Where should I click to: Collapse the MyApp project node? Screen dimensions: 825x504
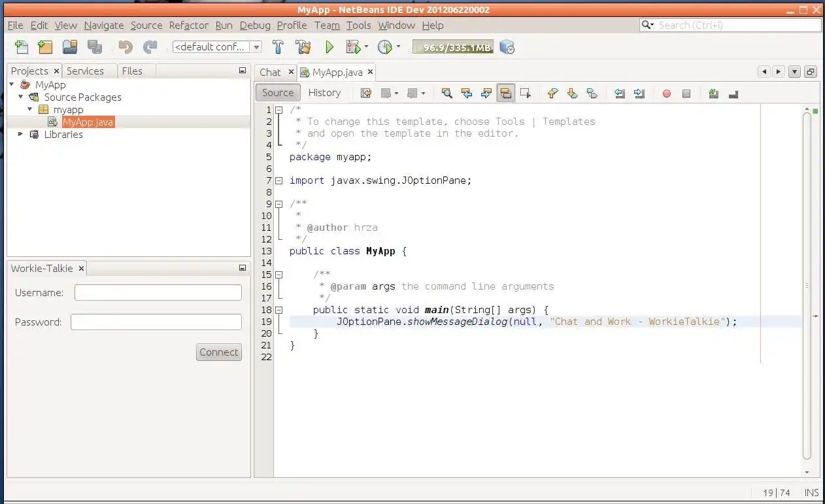(12, 84)
